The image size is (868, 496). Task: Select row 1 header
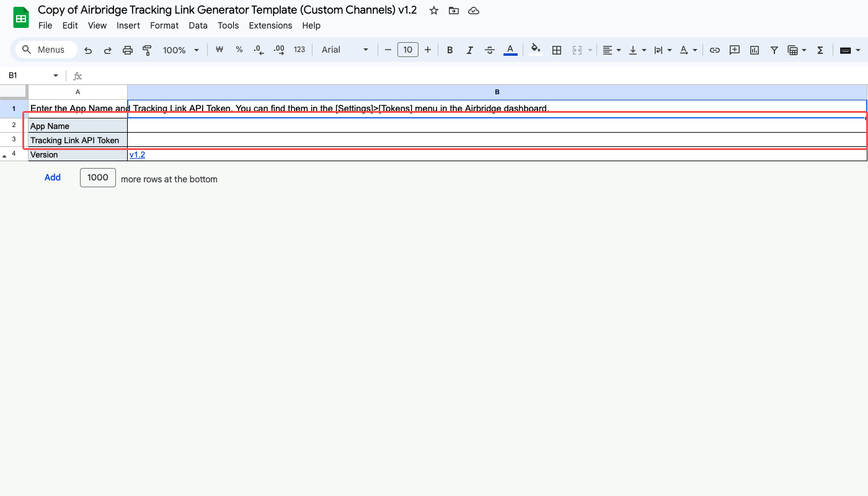tap(14, 108)
